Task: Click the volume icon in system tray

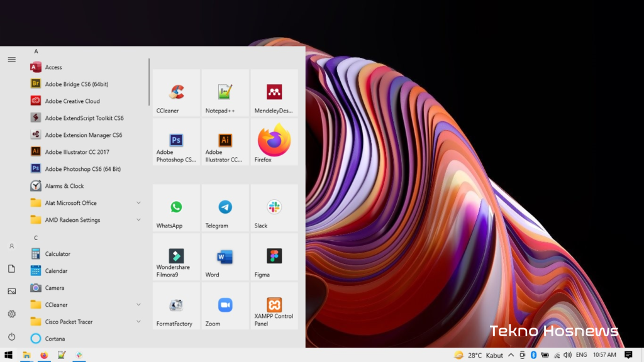Action: 567,355
